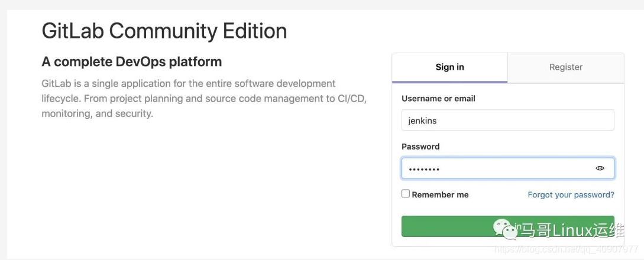Focus the Username or email field
Screen dimensions: 644x260
pyautogui.click(x=507, y=120)
